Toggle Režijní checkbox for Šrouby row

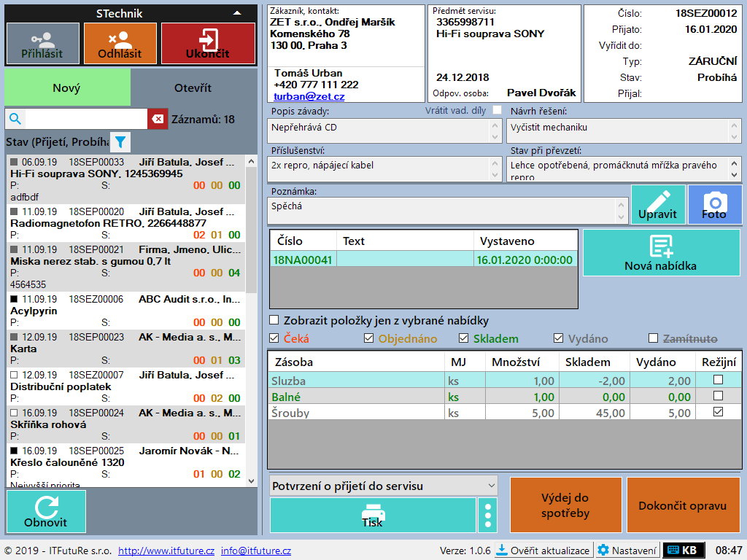[x=718, y=411]
